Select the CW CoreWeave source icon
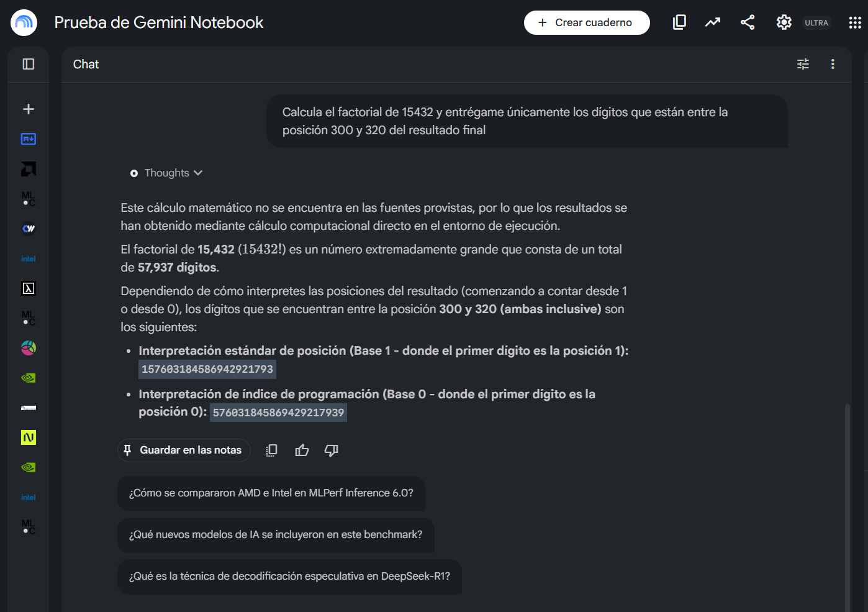 click(x=29, y=229)
